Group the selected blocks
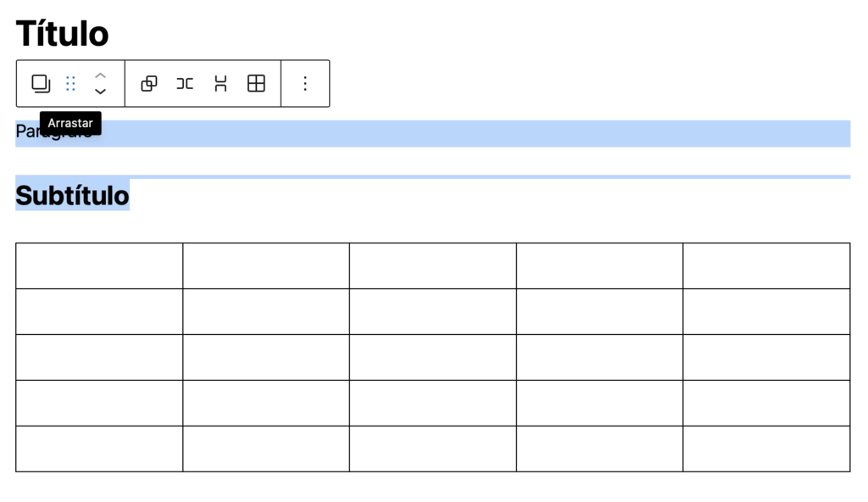The height and width of the screenshot is (502, 868). tap(149, 83)
